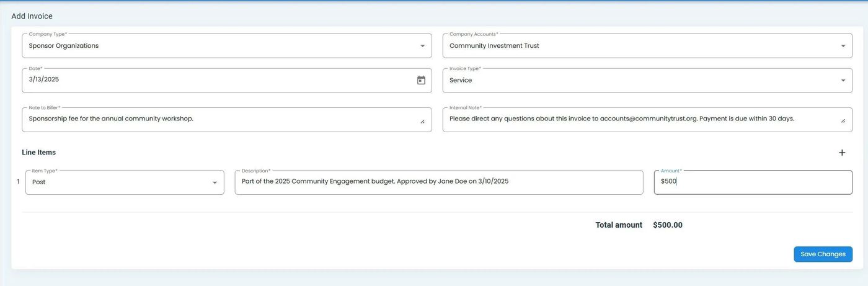Select the $500.00 total amount value
Image resolution: width=868 pixels, height=286 pixels.
tap(667, 225)
